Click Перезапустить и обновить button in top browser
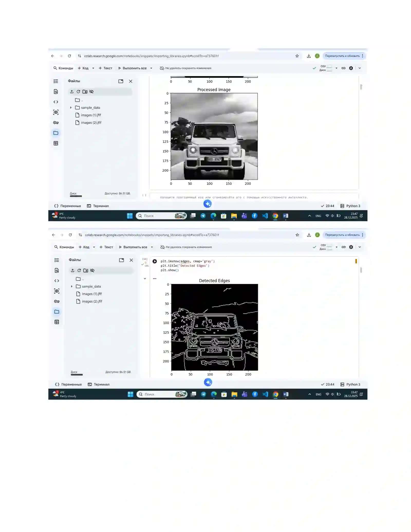The image size is (411, 532). [342, 56]
